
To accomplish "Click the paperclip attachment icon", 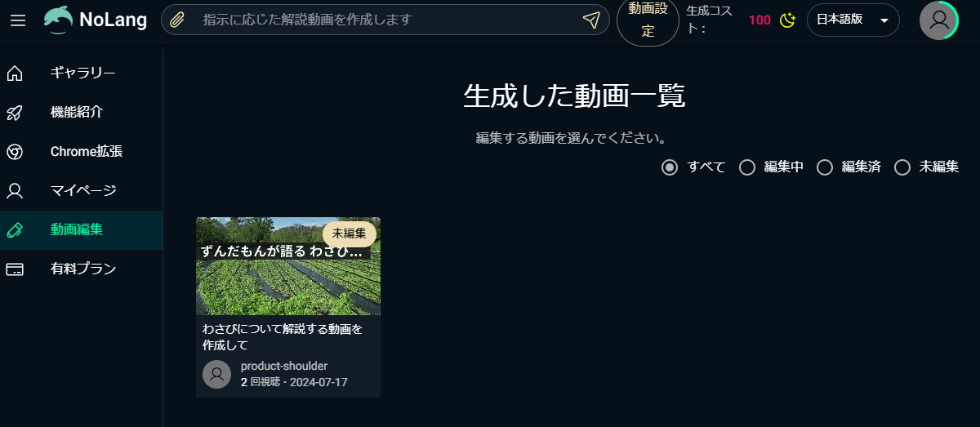I will (177, 20).
